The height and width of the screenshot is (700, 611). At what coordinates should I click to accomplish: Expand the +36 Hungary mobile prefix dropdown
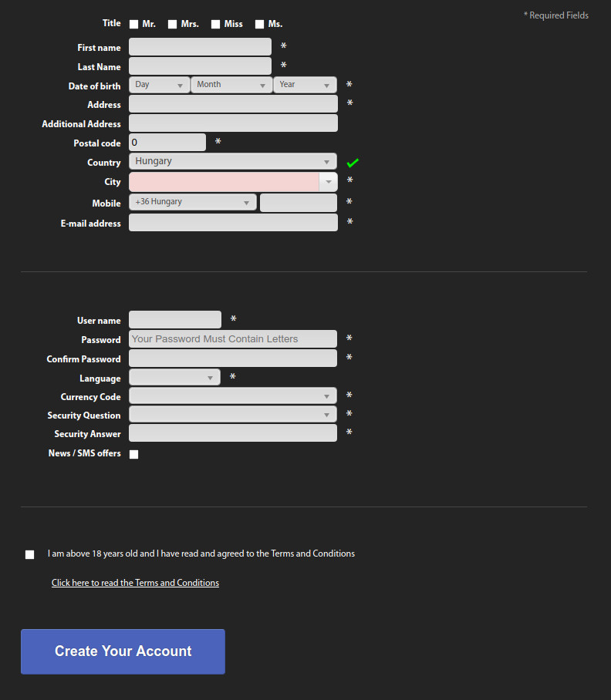pyautogui.click(x=193, y=202)
